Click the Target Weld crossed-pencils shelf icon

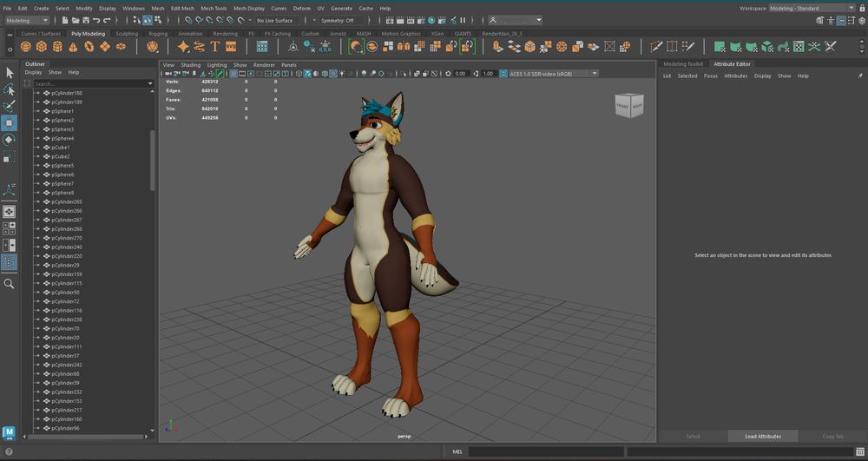tap(830, 47)
